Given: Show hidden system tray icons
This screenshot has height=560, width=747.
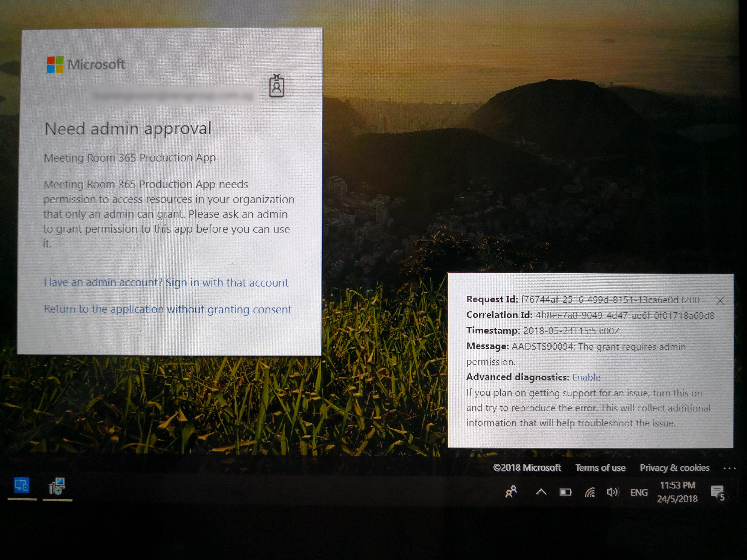Looking at the screenshot, I should click(x=541, y=492).
